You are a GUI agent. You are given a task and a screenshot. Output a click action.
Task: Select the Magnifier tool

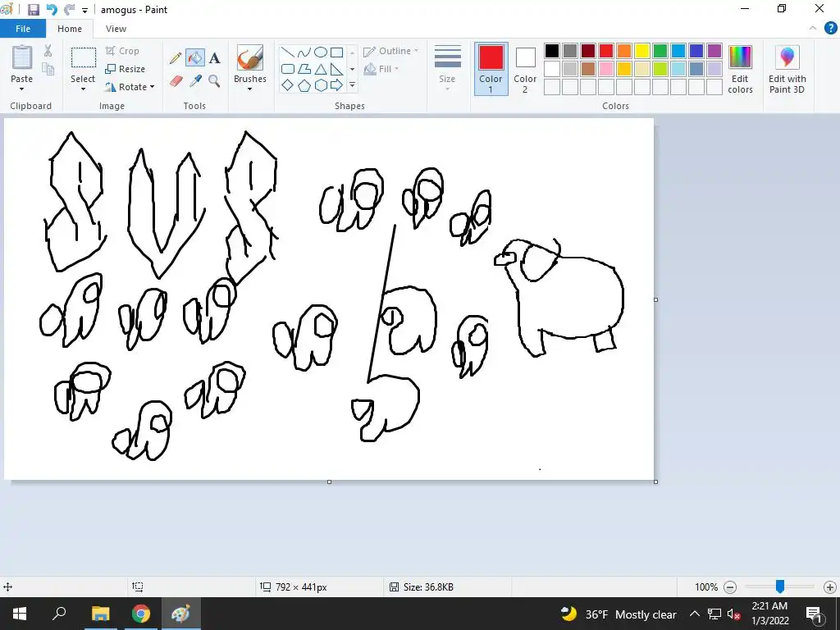214,81
